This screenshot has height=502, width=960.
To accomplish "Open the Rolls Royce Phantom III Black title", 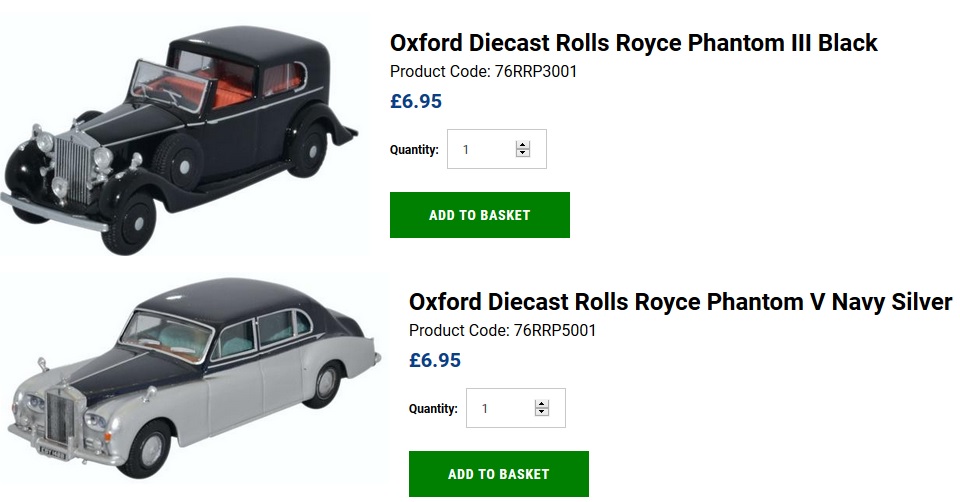I will pos(633,43).
